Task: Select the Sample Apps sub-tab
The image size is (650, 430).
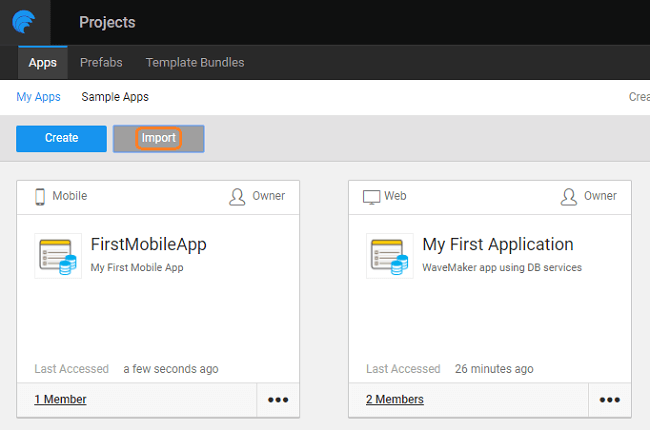Action: pyautogui.click(x=115, y=97)
